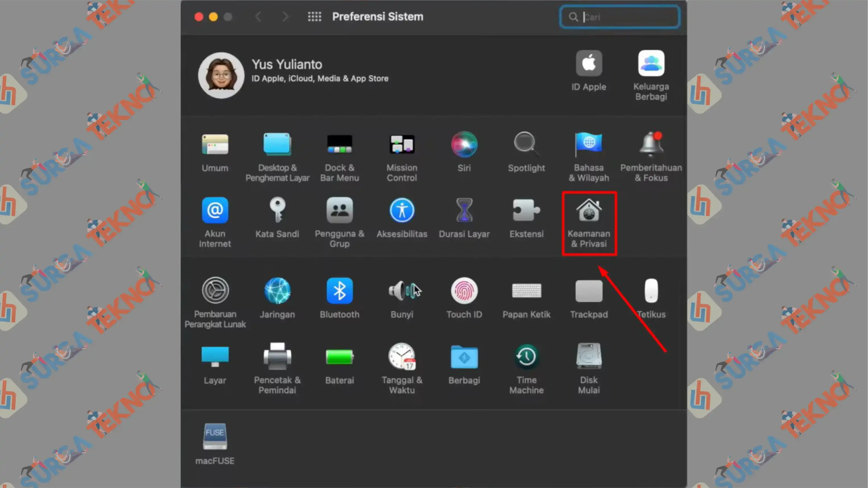The height and width of the screenshot is (488, 868).
Task: Open Trackpad preferences
Action: click(589, 291)
